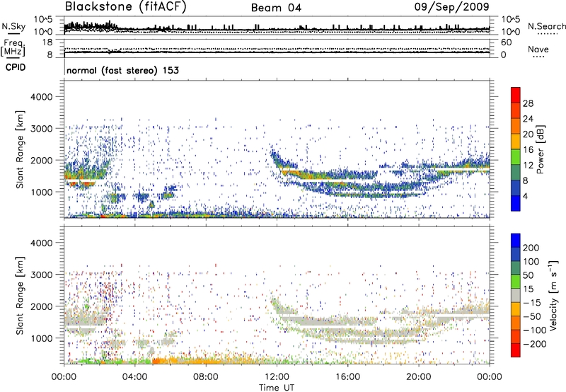Click the 'Time UT' axis title
This screenshot has height=392, width=566.
click(277, 388)
